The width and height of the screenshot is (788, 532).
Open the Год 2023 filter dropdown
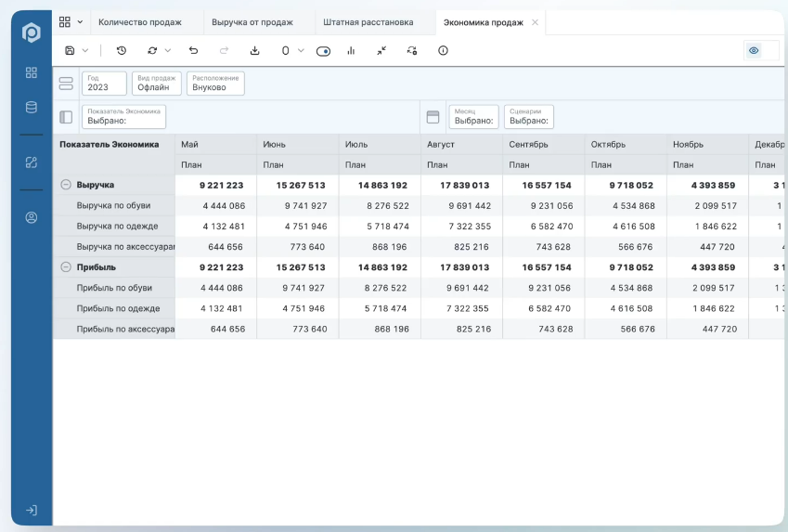click(104, 84)
